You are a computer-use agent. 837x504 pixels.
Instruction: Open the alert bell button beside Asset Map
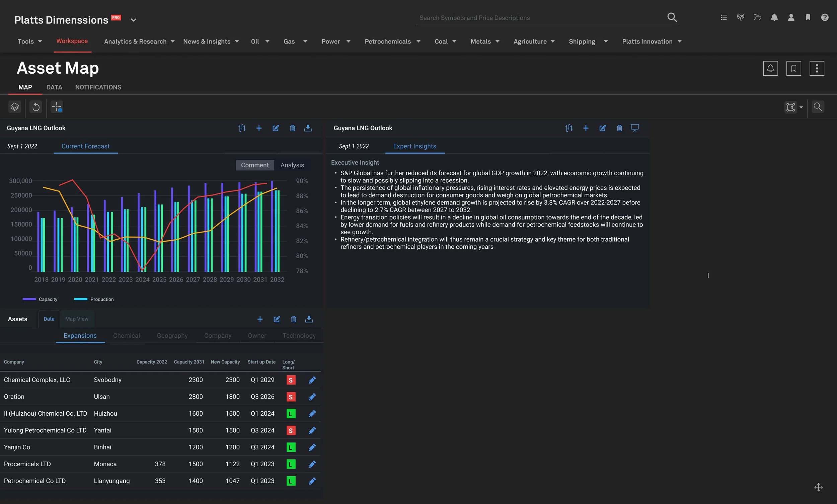tap(770, 68)
